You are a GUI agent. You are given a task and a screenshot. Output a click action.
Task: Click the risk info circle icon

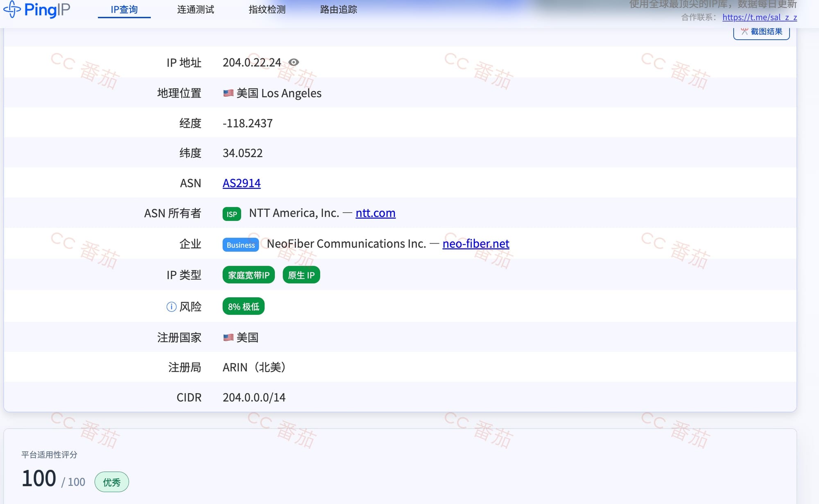171,307
